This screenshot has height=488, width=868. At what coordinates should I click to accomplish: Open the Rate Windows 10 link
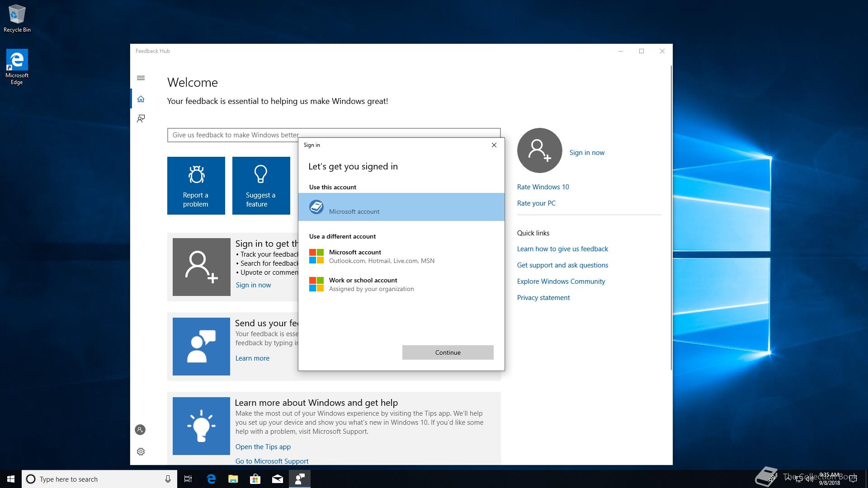point(543,187)
